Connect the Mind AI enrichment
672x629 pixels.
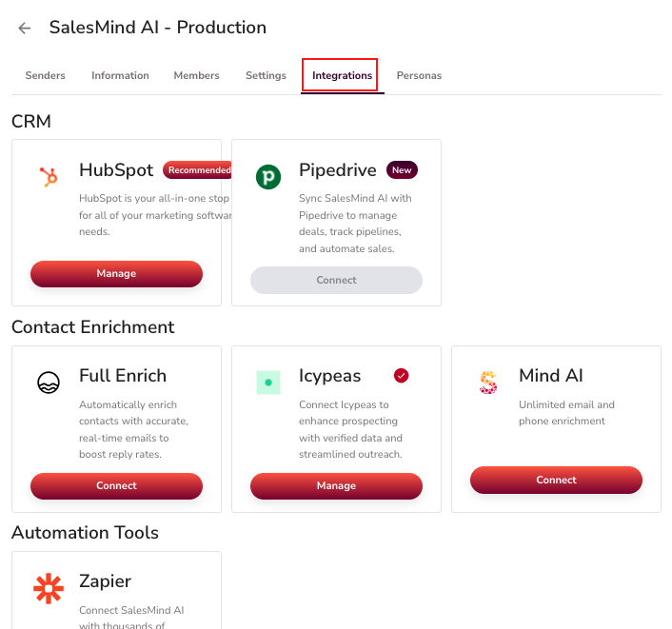pos(556,481)
